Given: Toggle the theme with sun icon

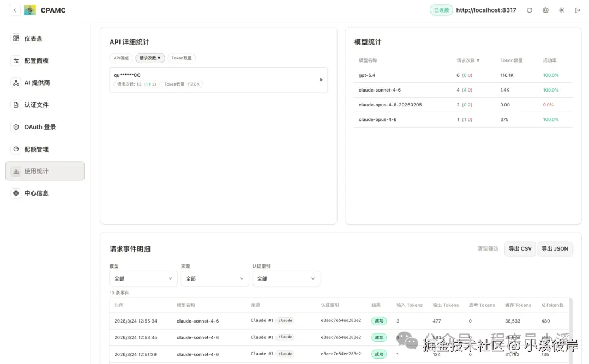Looking at the screenshot, I should [x=562, y=10].
